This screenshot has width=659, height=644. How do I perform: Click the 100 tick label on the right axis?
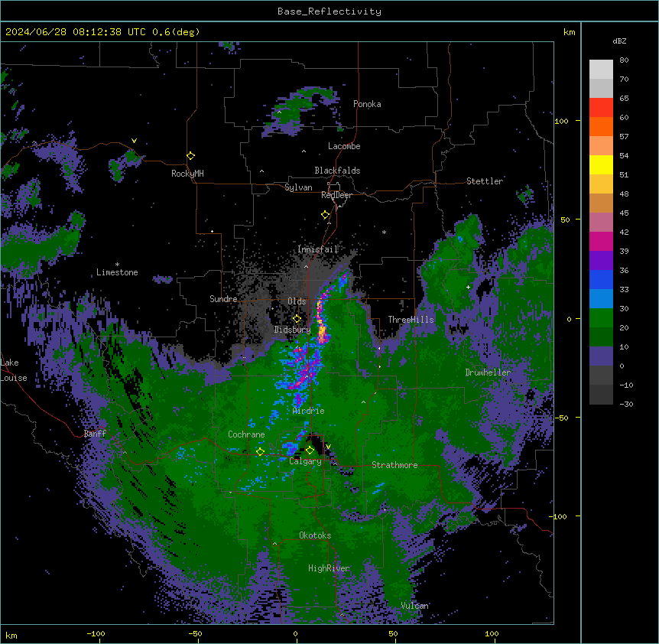pyautogui.click(x=561, y=121)
